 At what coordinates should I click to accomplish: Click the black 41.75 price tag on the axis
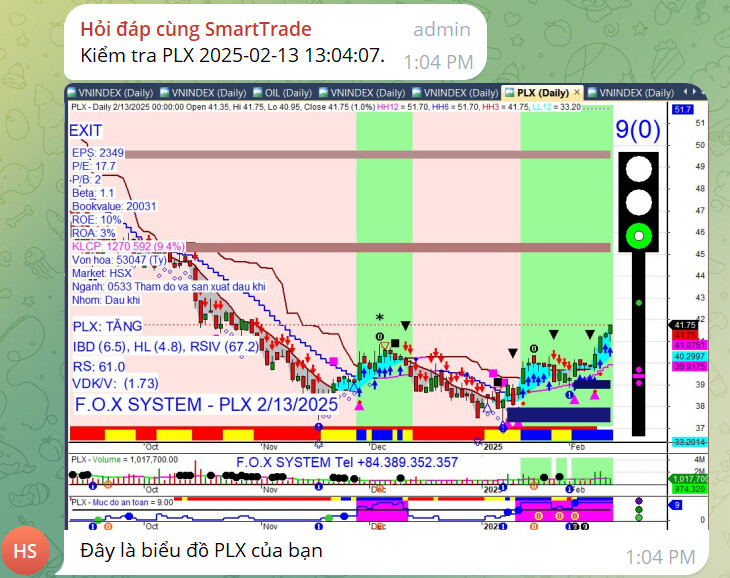tap(684, 325)
